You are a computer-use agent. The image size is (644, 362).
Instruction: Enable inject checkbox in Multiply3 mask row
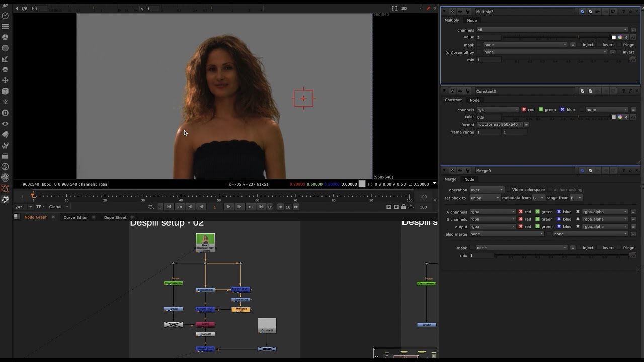(x=579, y=45)
